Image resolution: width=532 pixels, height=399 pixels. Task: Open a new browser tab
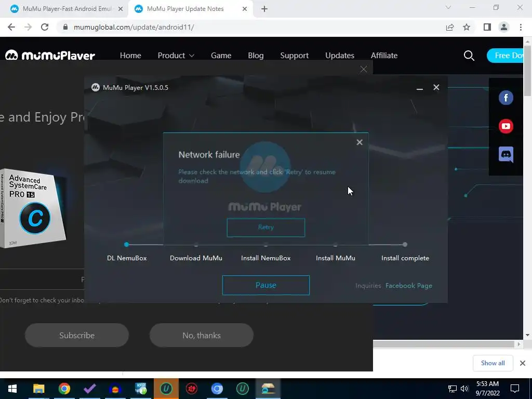264,9
